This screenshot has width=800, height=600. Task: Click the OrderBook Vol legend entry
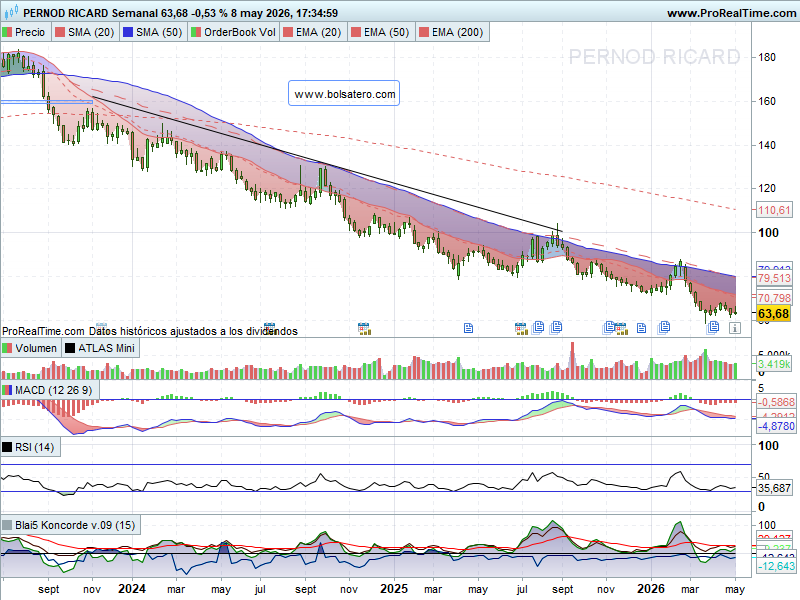click(234, 32)
